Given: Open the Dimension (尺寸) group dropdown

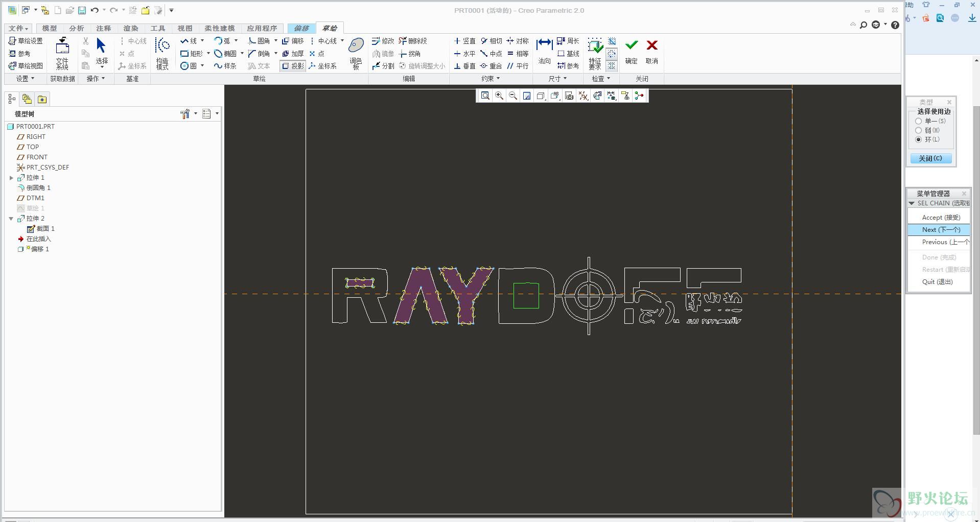Looking at the screenshot, I should click(x=557, y=79).
